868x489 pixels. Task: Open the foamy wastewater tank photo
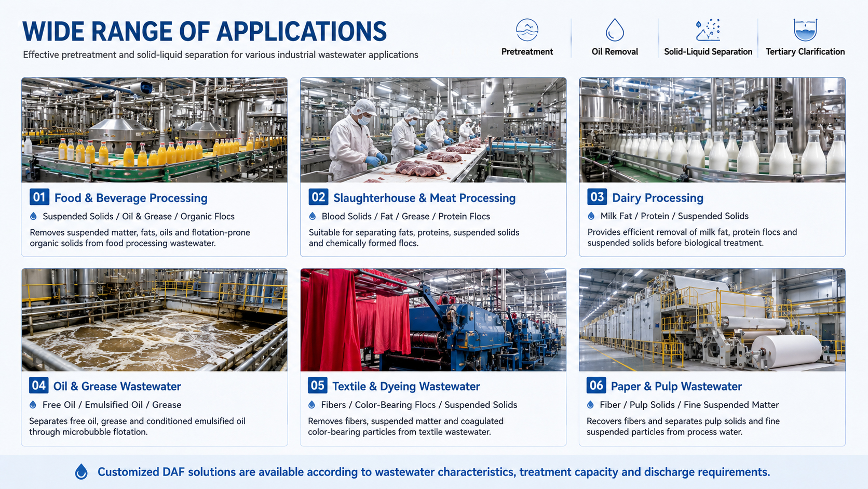tap(154, 320)
